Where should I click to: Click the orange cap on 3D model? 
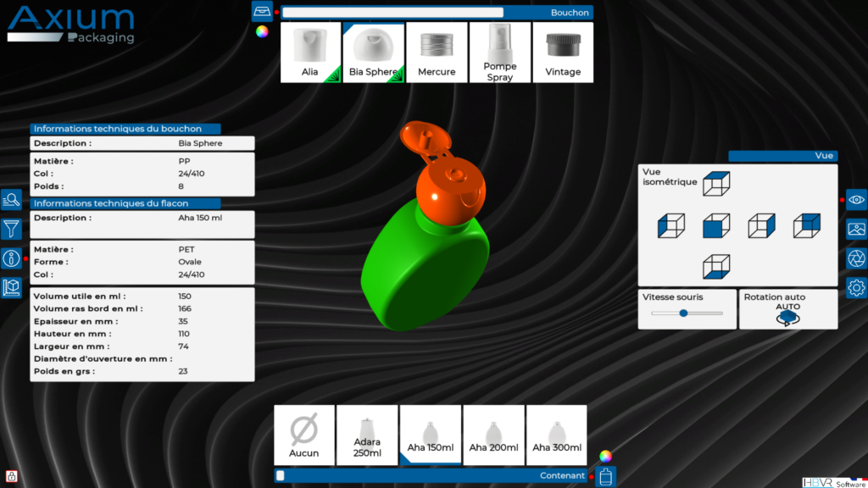coord(451,191)
